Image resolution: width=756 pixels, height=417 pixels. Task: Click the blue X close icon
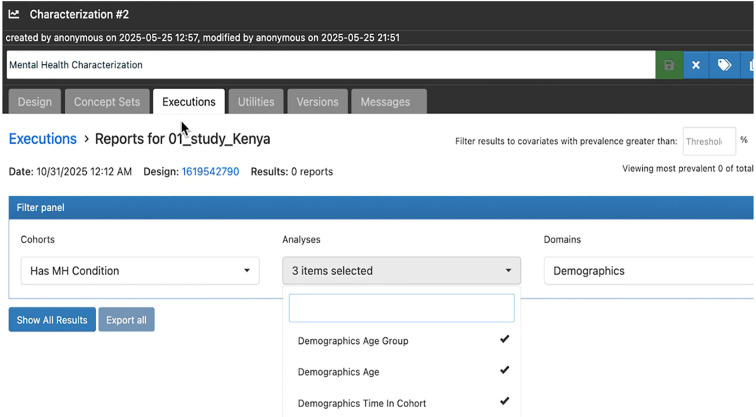[x=696, y=65]
